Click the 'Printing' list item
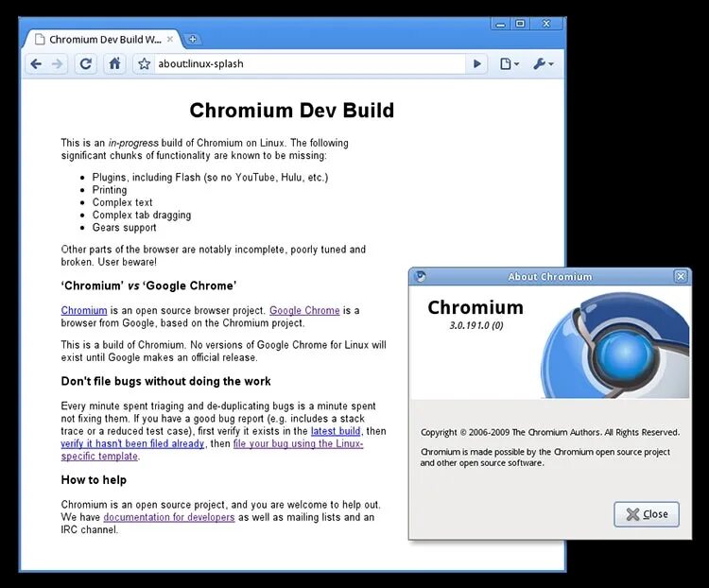Image resolution: width=709 pixels, height=588 pixels. [110, 190]
